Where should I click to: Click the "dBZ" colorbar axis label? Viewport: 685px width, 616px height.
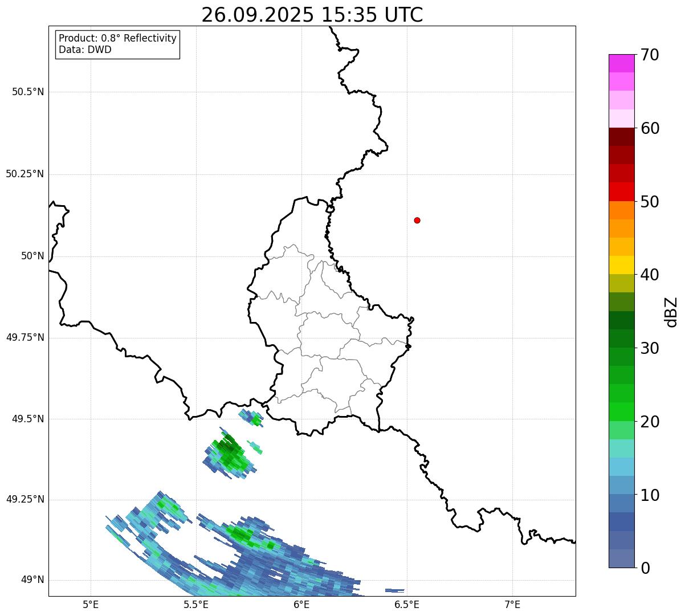pos(671,312)
